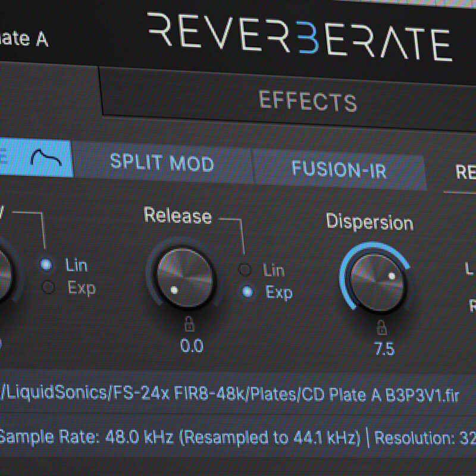Click the Sample Rate 48.0 kHz status text
476x476 pixels.
[180, 437]
